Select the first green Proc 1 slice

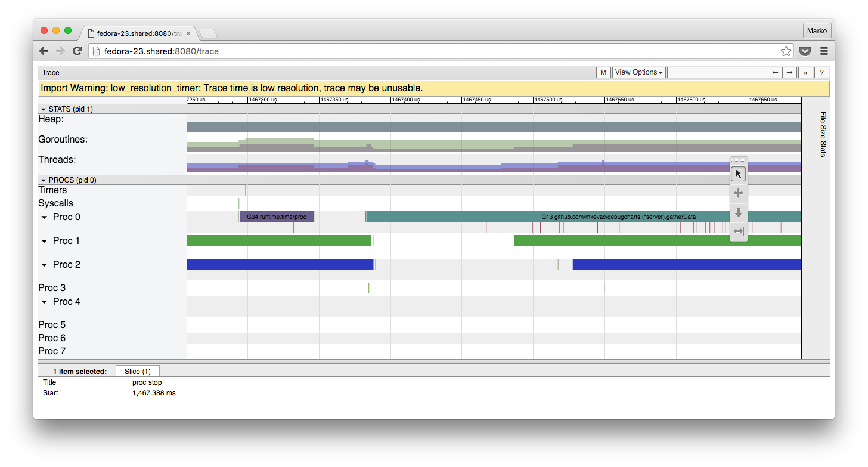pyautogui.click(x=279, y=240)
